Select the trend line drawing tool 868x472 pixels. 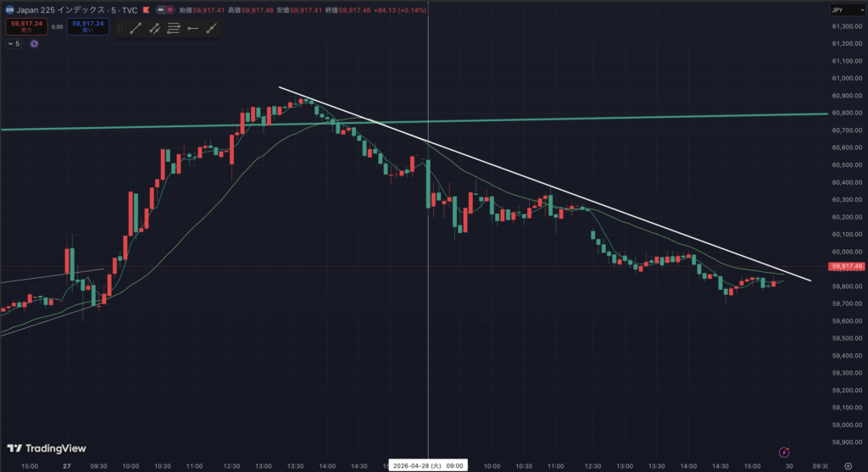point(136,28)
